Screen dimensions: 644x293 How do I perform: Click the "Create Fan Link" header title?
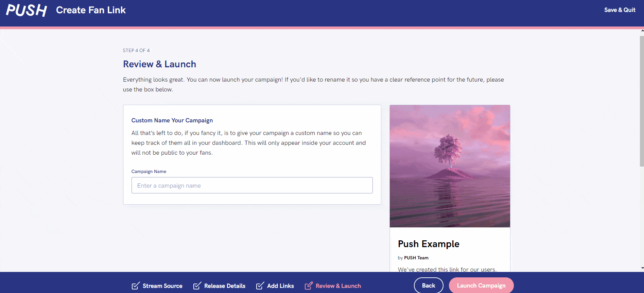pyautogui.click(x=91, y=10)
